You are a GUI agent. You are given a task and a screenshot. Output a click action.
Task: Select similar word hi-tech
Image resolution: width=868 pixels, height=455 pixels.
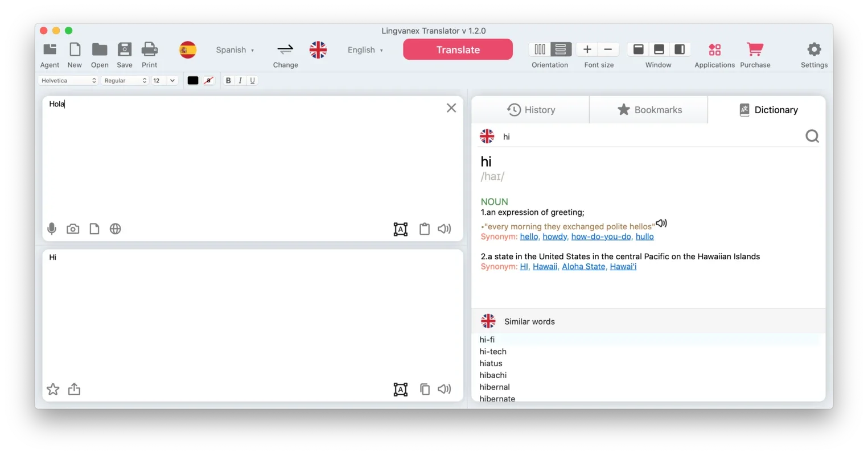tap(493, 351)
